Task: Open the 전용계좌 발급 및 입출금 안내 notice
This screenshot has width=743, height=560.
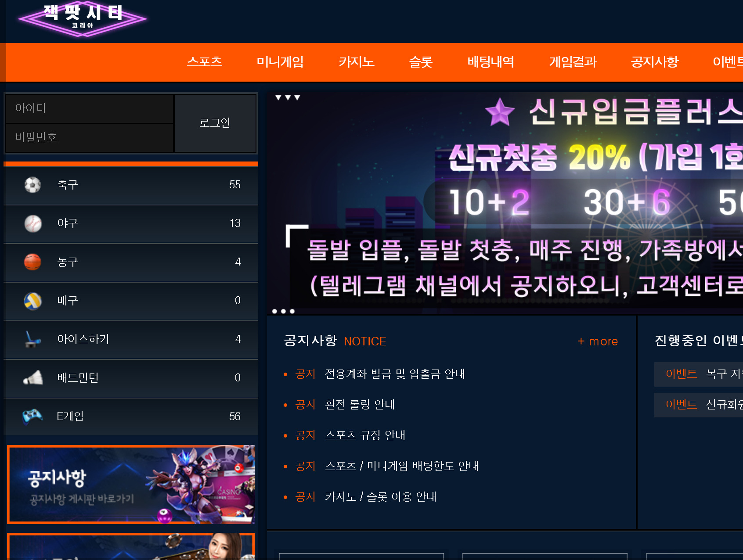Action: coord(395,374)
